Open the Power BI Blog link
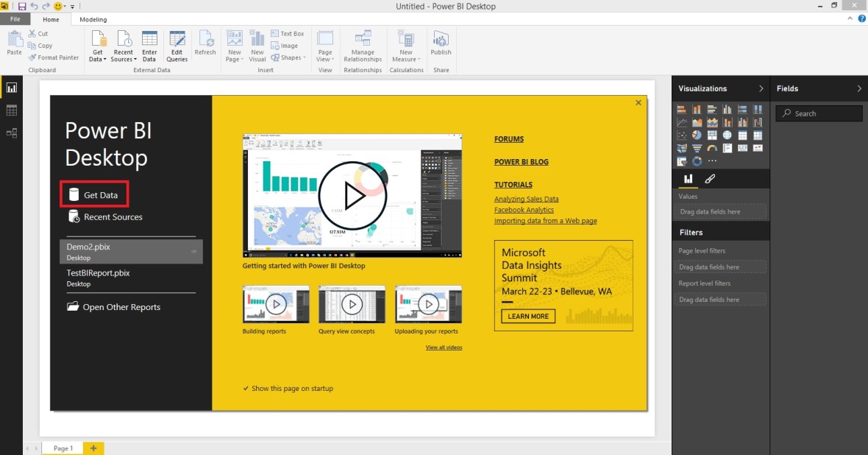The width and height of the screenshot is (868, 455). (522, 161)
